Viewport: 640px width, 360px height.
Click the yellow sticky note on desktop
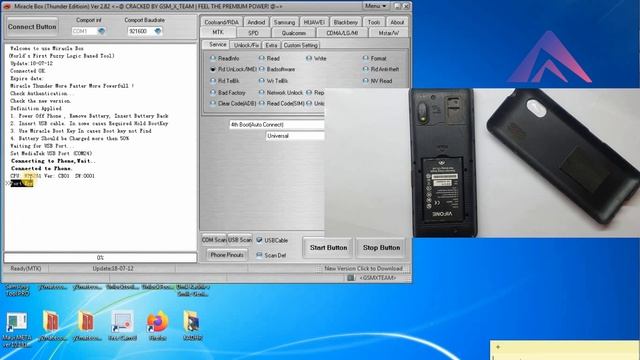[565, 350]
